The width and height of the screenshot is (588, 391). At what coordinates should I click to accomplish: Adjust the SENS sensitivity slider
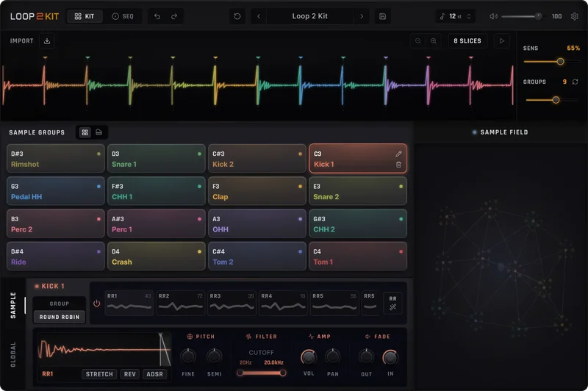click(551, 62)
